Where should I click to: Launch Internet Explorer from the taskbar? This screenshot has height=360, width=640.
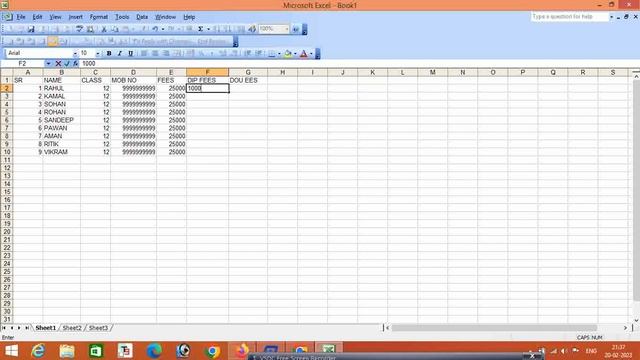pos(38,351)
